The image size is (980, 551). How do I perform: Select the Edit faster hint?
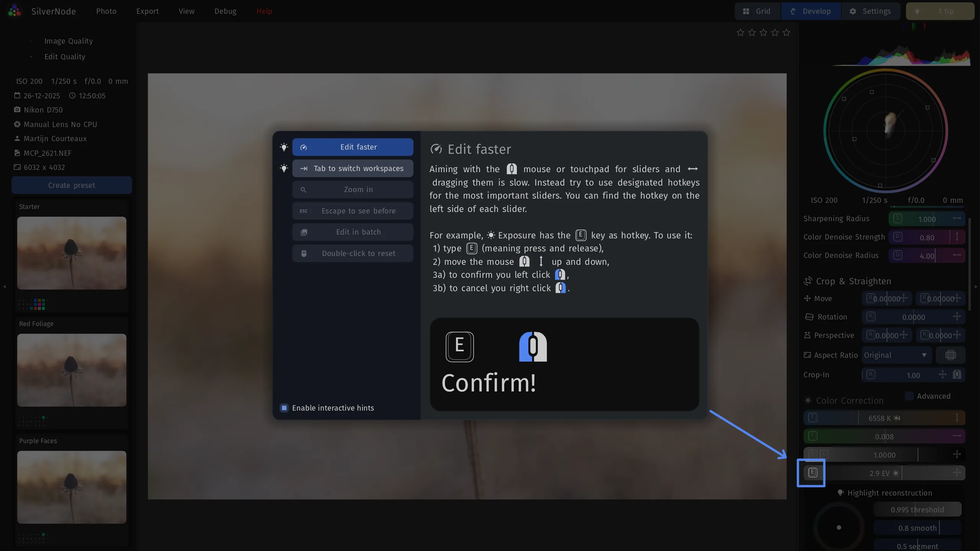[353, 147]
